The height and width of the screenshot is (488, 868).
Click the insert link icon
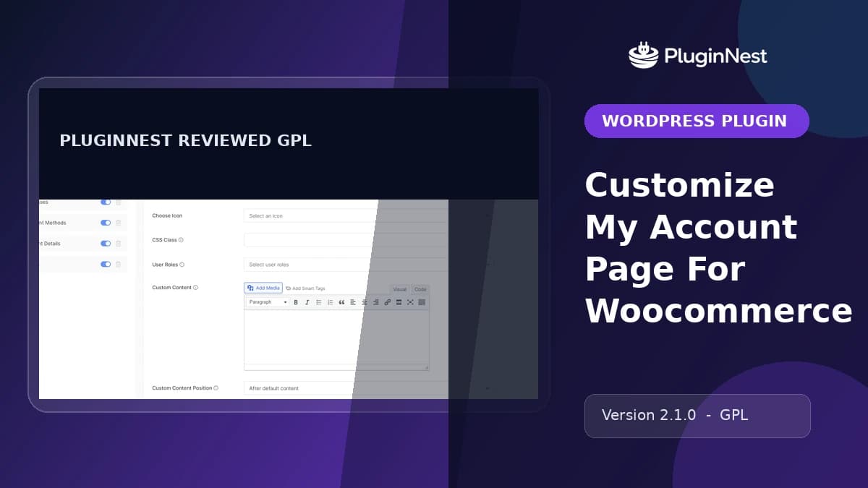coord(388,302)
